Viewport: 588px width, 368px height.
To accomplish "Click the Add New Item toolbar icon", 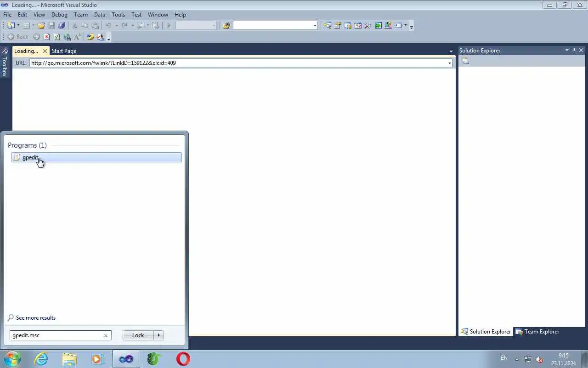I will click(26, 26).
